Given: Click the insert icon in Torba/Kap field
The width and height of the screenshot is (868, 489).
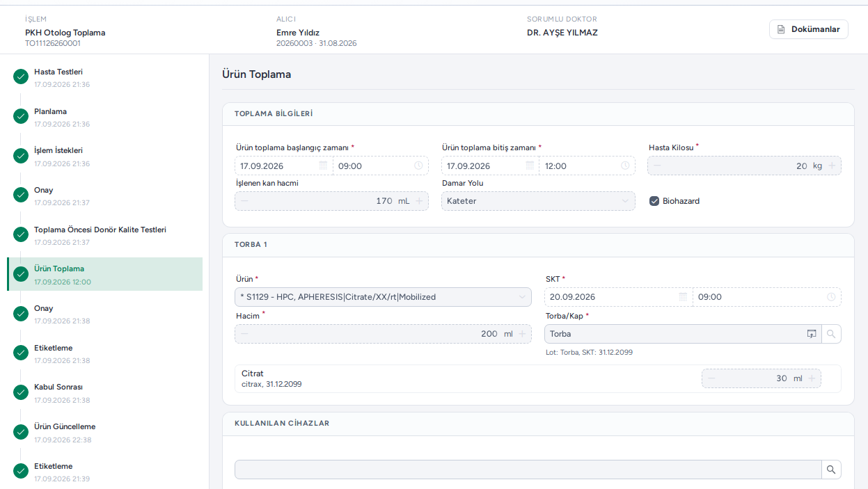Looking at the screenshot, I should 812,334.
